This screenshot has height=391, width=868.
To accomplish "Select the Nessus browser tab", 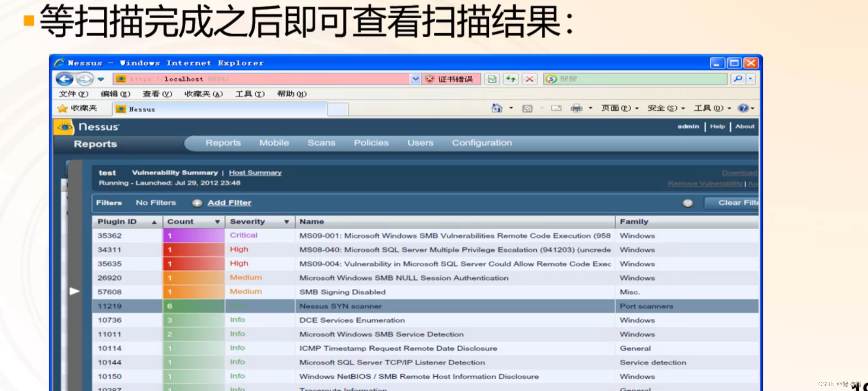I will [x=220, y=109].
